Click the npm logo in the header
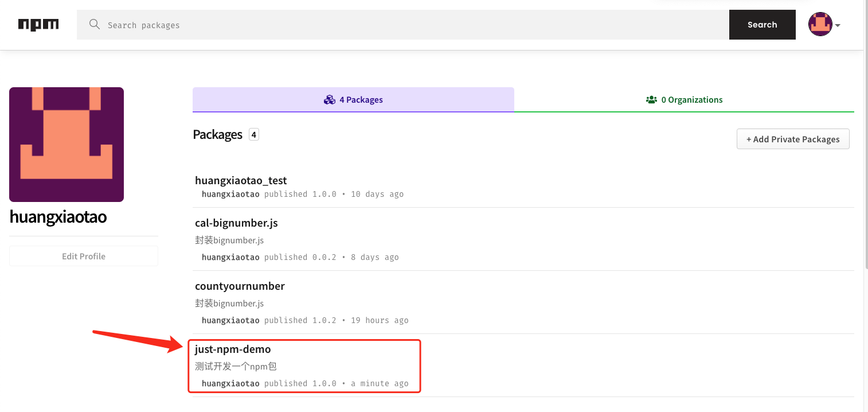Viewport: 868px width, 412px height. click(38, 25)
